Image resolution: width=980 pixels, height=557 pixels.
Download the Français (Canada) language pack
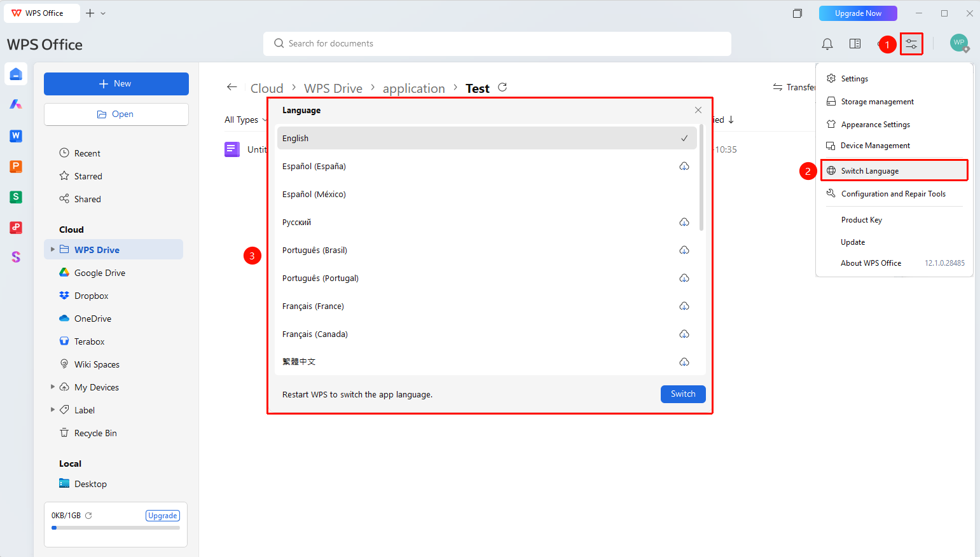point(684,334)
